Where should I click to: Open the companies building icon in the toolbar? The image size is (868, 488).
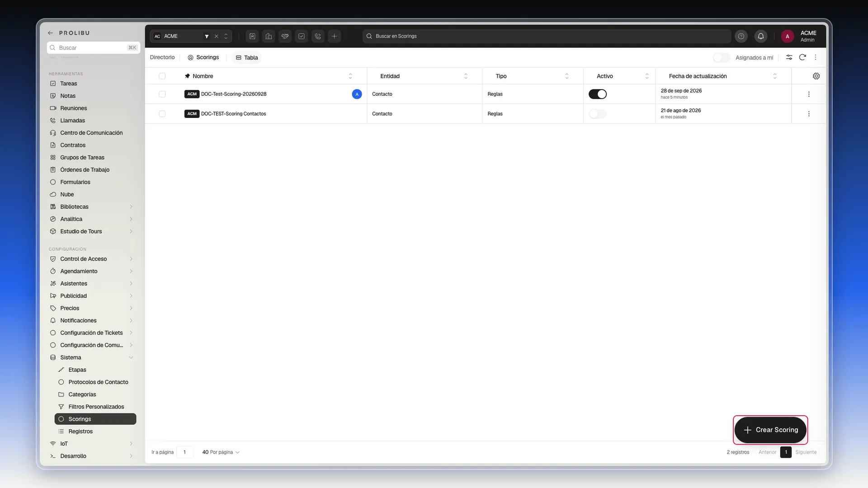269,36
